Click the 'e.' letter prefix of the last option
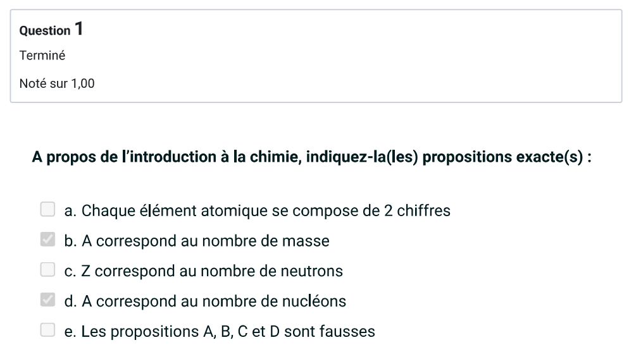 (x=70, y=331)
